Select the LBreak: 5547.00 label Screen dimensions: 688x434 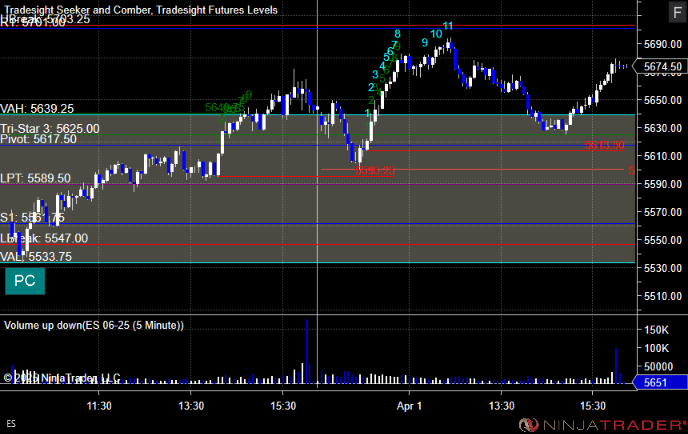44,238
